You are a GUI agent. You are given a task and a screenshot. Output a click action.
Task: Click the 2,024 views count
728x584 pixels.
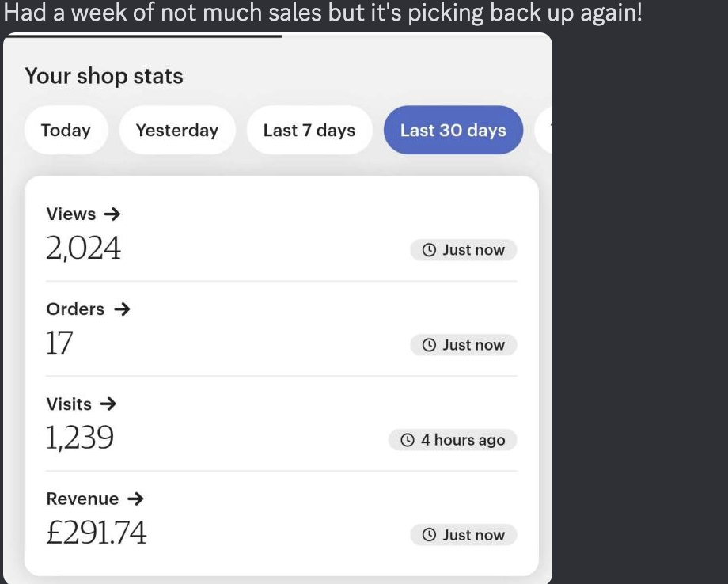pos(84,248)
